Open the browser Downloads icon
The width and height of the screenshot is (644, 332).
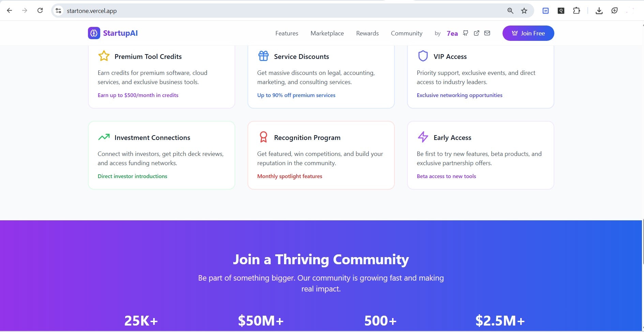click(x=599, y=11)
